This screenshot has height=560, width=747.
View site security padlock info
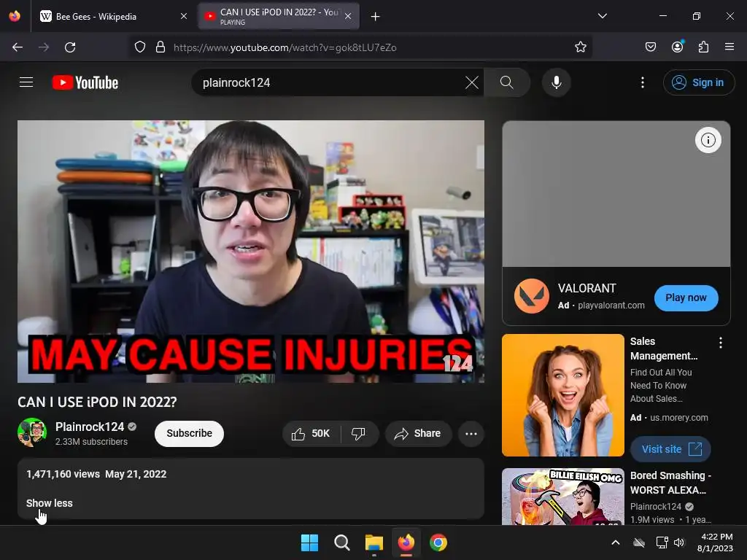click(160, 47)
